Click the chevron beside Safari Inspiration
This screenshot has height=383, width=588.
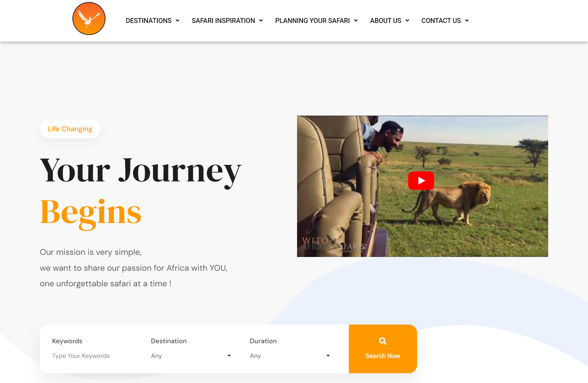coord(261,20)
